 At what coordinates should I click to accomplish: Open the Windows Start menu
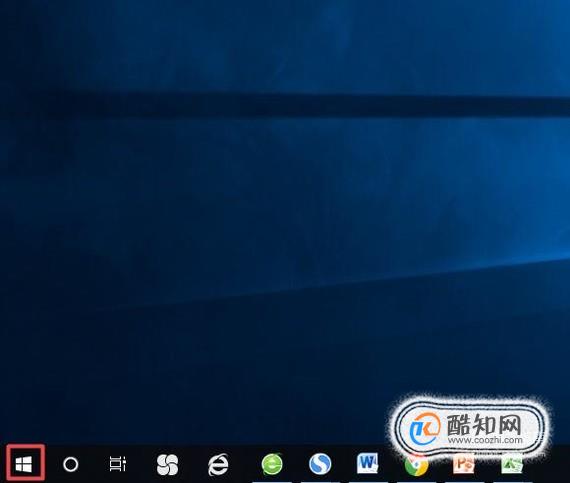tap(24, 464)
